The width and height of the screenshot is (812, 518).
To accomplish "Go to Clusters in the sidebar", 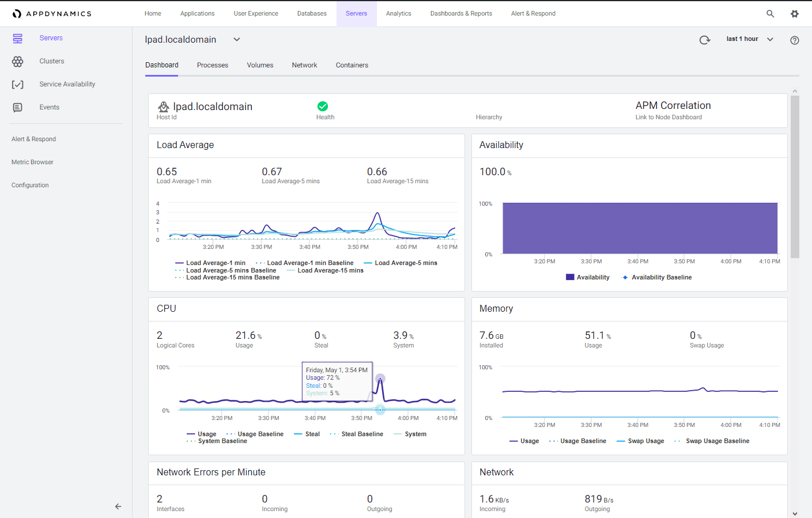I will click(x=52, y=61).
